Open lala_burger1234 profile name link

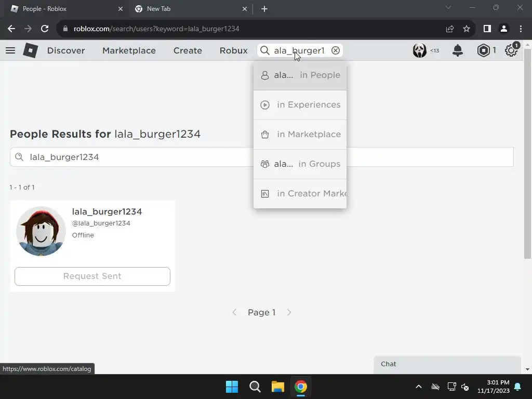click(107, 212)
